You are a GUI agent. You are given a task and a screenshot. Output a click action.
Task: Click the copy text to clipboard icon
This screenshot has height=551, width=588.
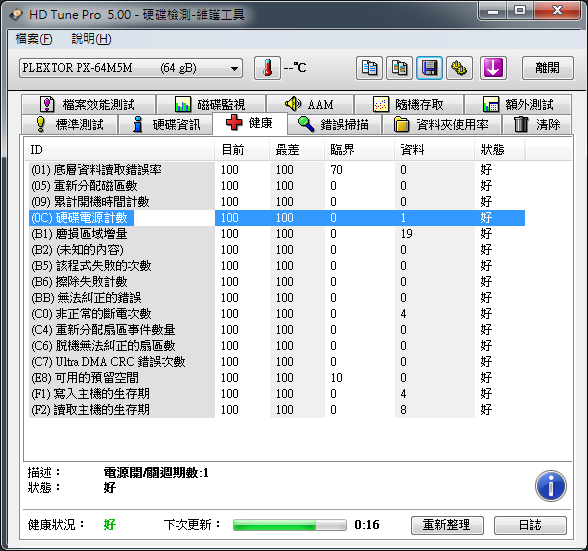369,68
